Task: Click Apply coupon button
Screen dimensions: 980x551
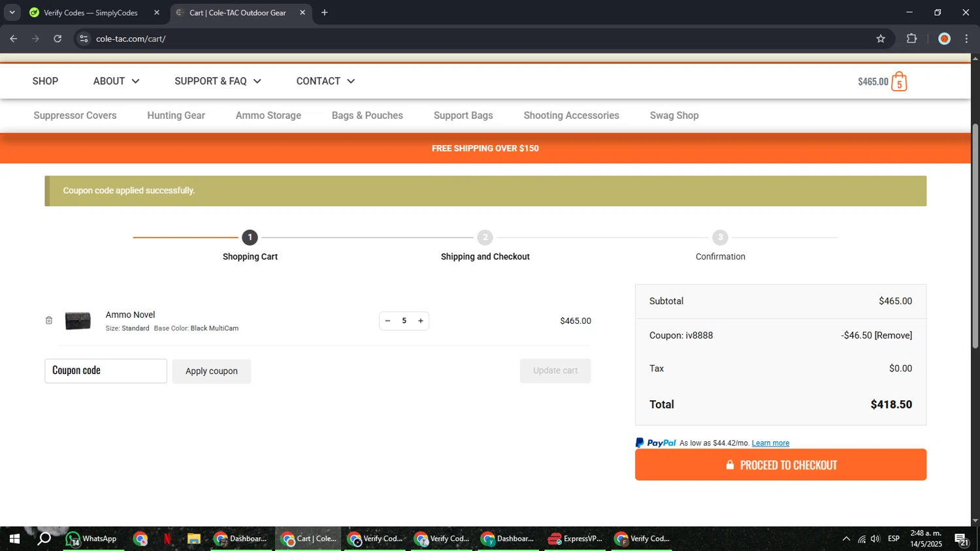Action: coord(212,371)
